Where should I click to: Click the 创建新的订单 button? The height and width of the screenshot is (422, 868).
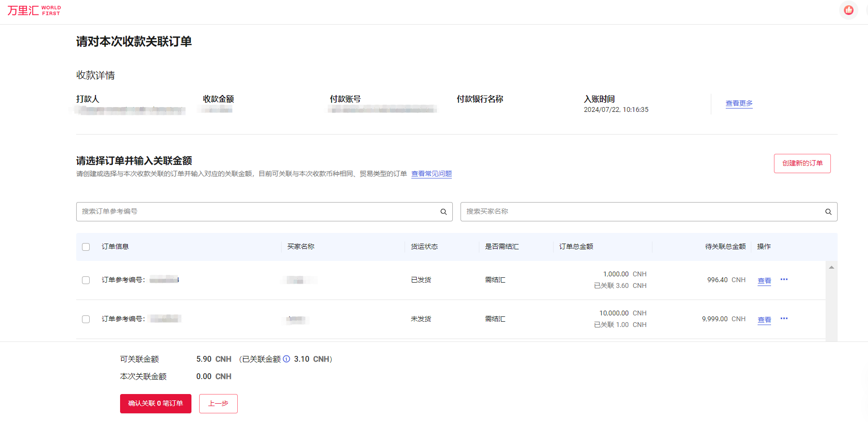click(802, 163)
